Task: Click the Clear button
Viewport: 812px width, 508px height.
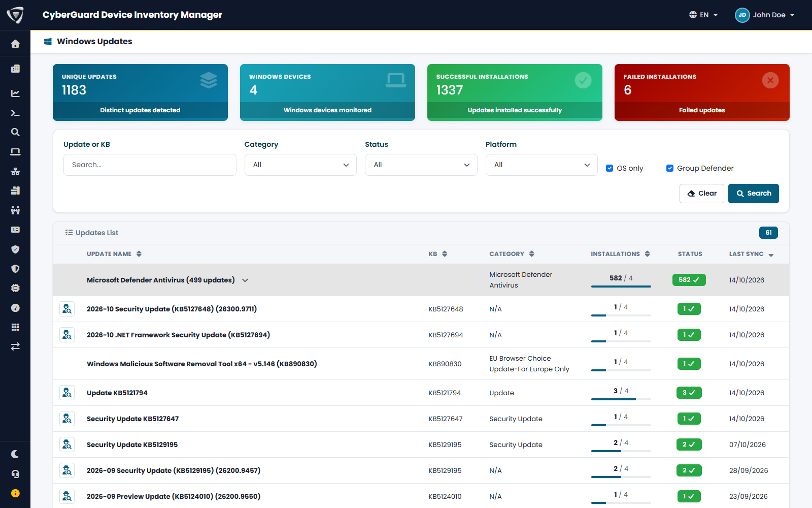Action: [702, 194]
